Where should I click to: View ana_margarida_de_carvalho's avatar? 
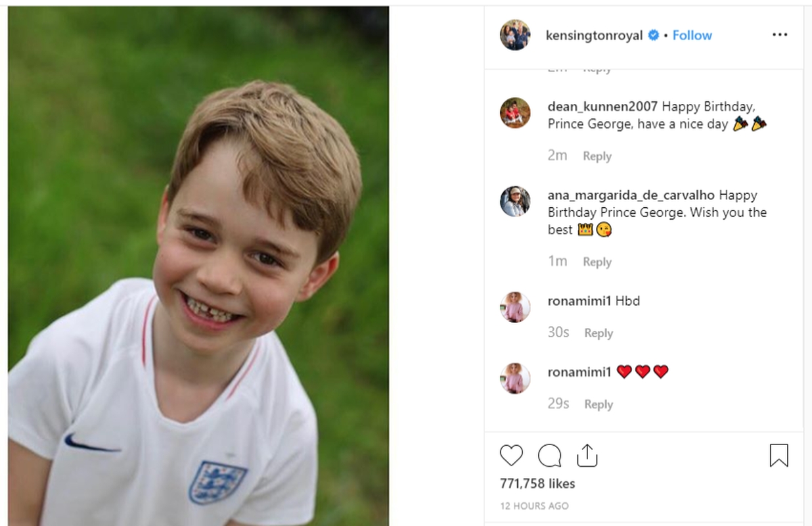(x=515, y=201)
